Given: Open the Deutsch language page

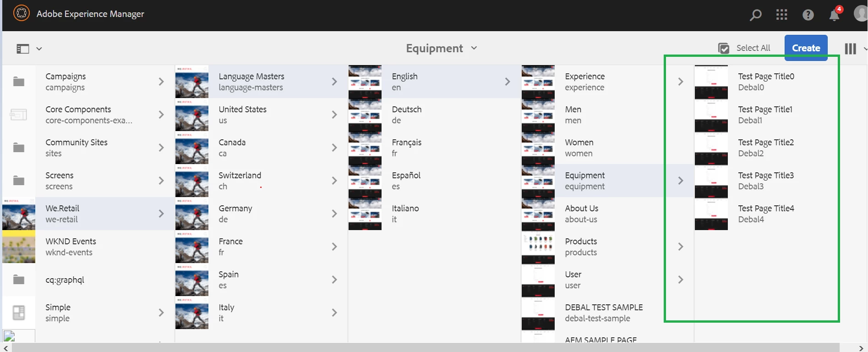Looking at the screenshot, I should coord(434,115).
